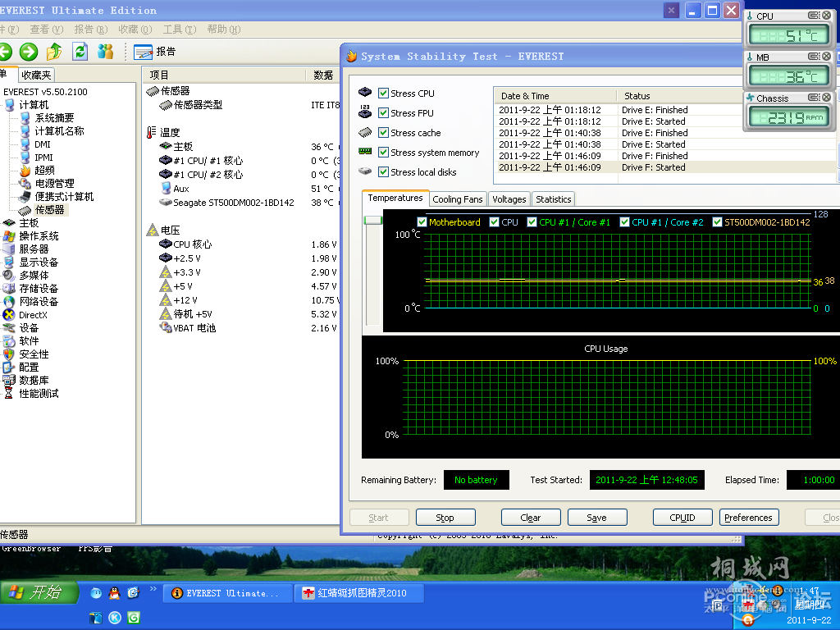The image size is (840, 630).
Task: Select the shield icon for 安全性
Action: (8, 354)
